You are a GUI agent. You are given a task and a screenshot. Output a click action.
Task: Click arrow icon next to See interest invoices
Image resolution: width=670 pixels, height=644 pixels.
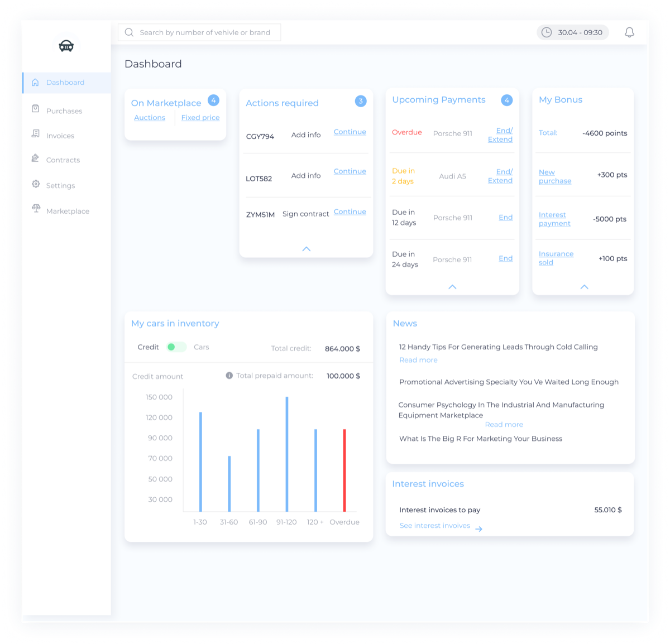pos(478,528)
